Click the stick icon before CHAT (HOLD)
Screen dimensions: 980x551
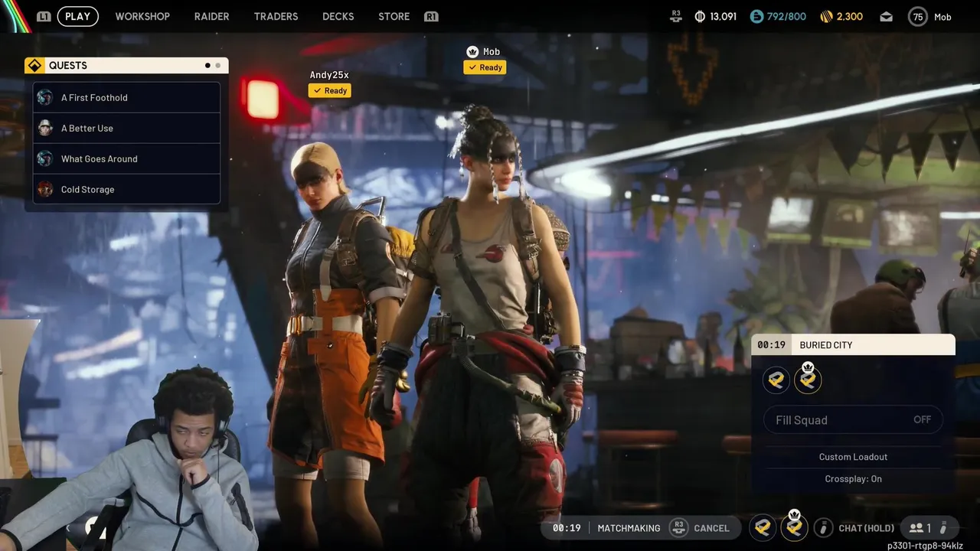coord(823,527)
